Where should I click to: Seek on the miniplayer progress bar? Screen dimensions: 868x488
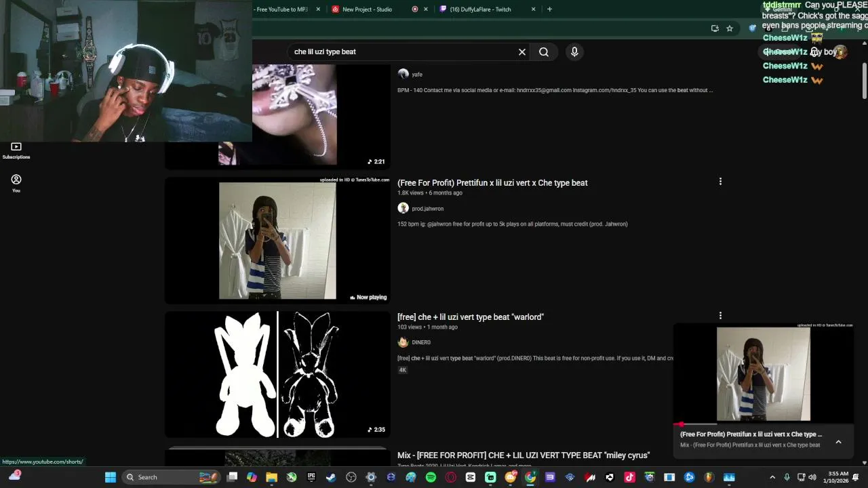click(764, 424)
